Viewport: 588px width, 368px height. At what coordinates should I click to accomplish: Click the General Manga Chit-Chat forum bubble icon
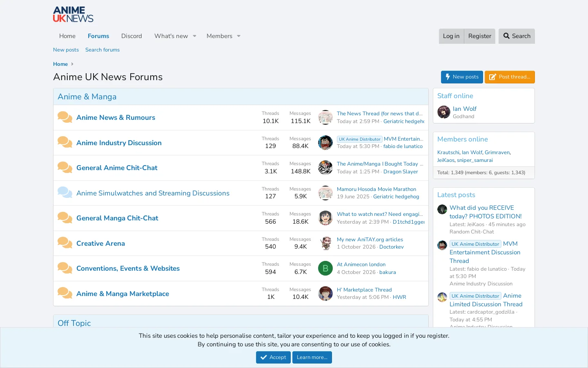tap(65, 218)
